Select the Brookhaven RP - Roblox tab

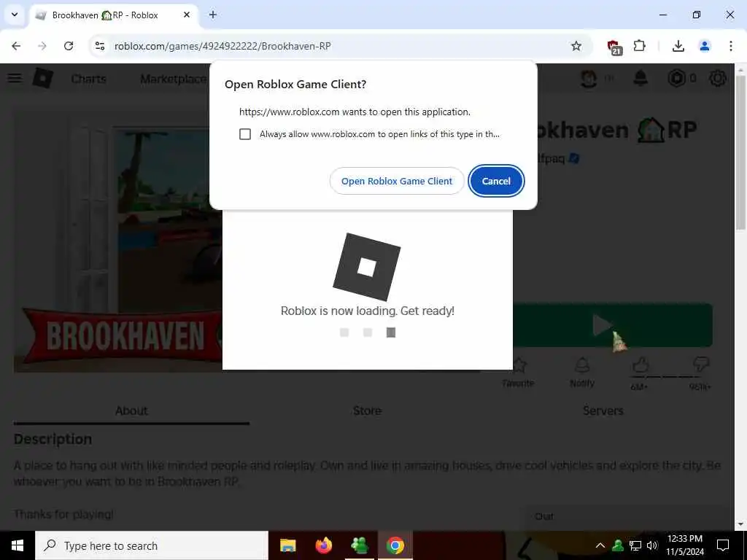114,15
